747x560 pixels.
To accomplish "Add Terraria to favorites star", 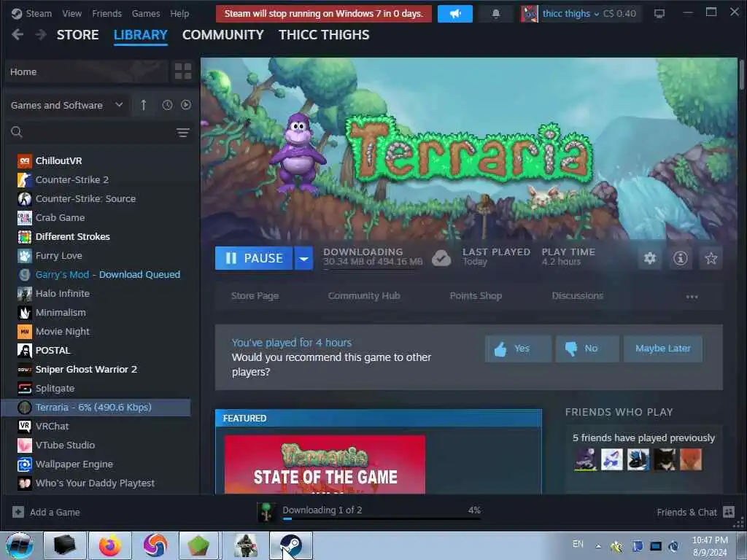I will [x=711, y=258].
